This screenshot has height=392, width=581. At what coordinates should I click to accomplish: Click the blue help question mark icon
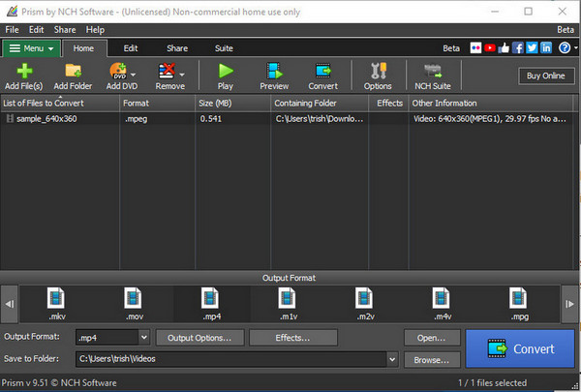[x=565, y=47]
